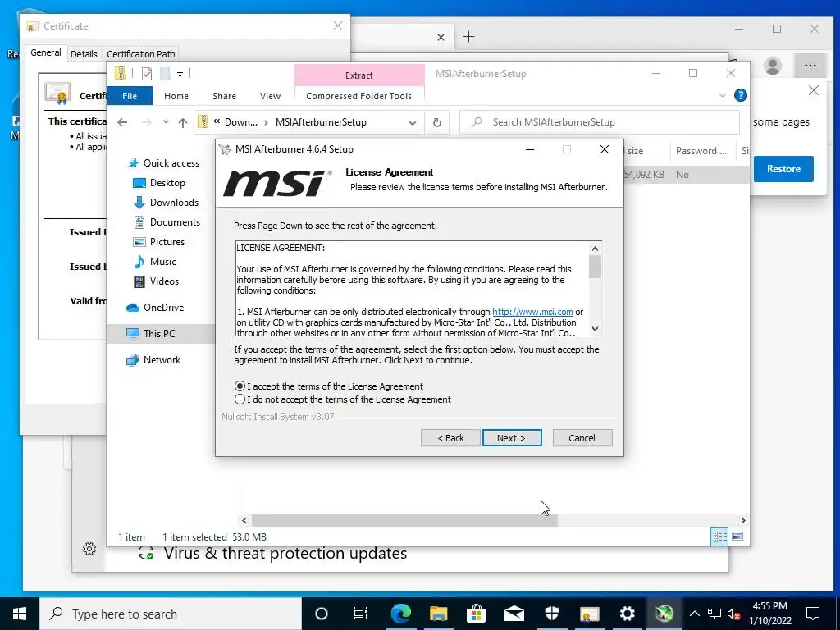Click Explorer horizontal scrollbar left arrow

(x=244, y=520)
